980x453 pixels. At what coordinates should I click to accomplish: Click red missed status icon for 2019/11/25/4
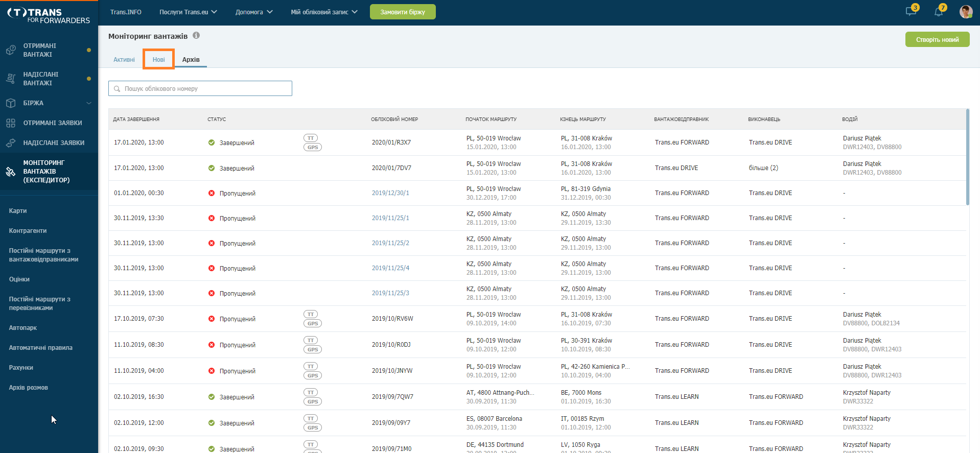pyautogui.click(x=212, y=268)
